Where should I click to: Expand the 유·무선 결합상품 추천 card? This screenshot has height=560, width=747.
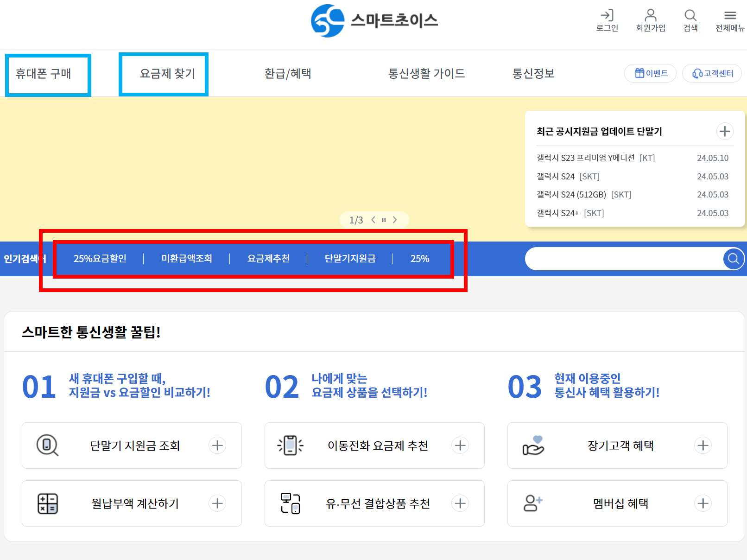point(460,503)
